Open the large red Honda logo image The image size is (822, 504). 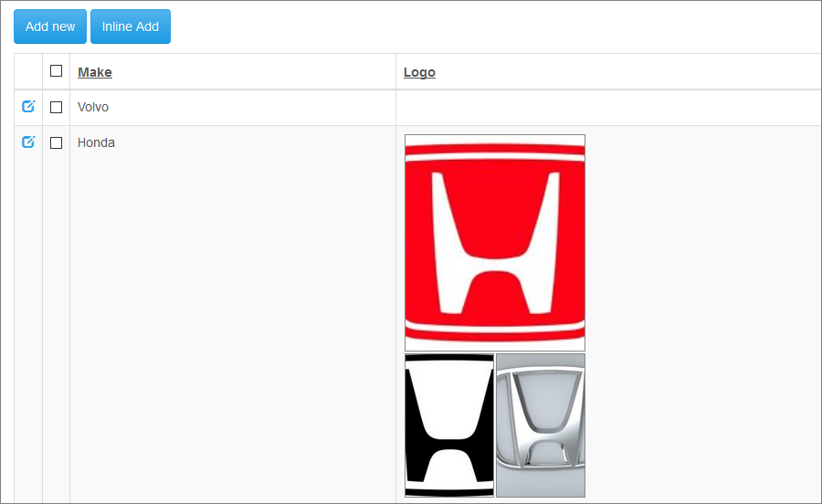pos(494,243)
